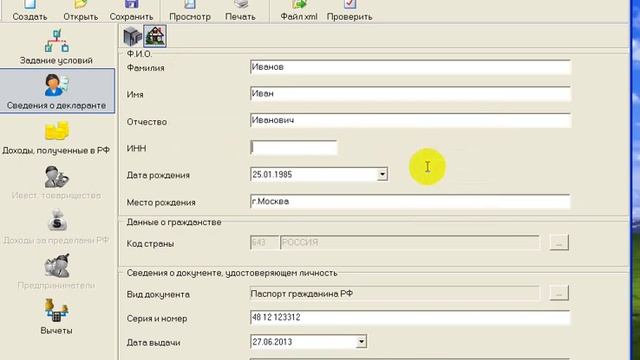Select Сведения о декларанте section
640x360 pixels.
pos(57,91)
